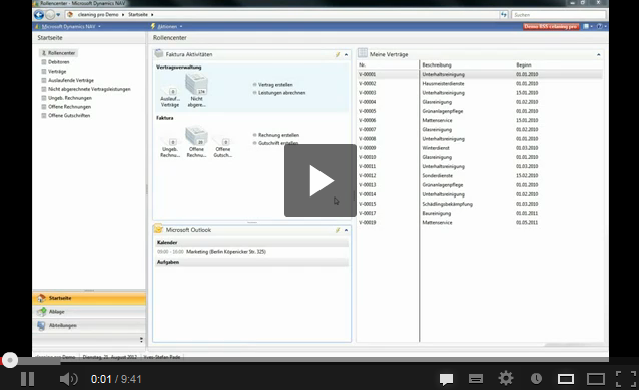
Task: Open the help icon dropdown in menu bar
Action: click(601, 26)
